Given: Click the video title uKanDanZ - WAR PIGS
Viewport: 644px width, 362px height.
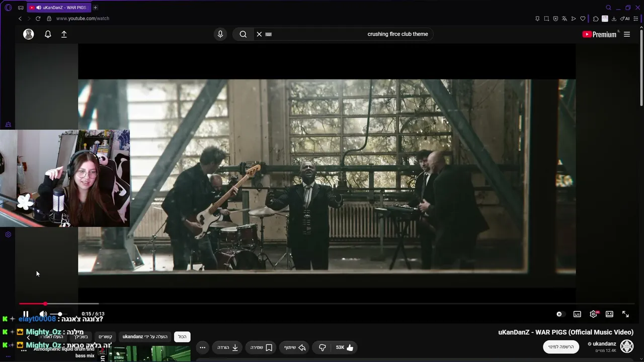Looking at the screenshot, I should (x=566, y=332).
